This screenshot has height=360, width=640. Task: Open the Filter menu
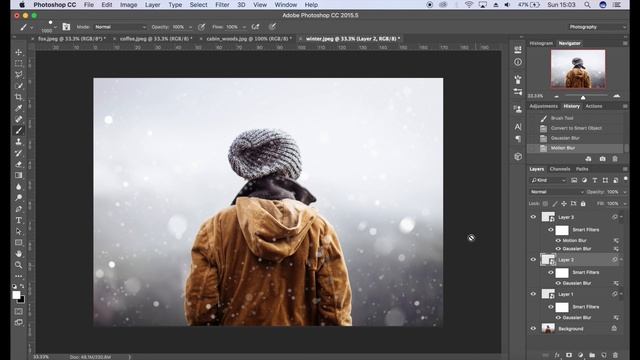222,5
